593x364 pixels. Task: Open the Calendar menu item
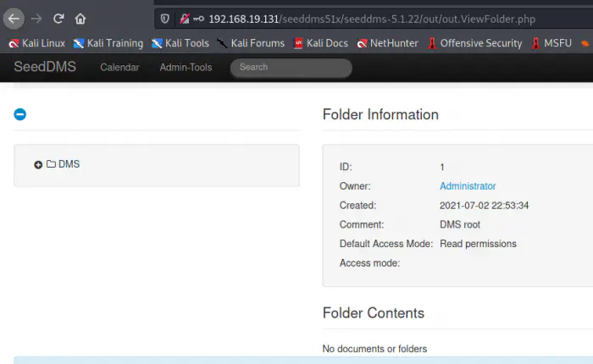click(x=119, y=67)
